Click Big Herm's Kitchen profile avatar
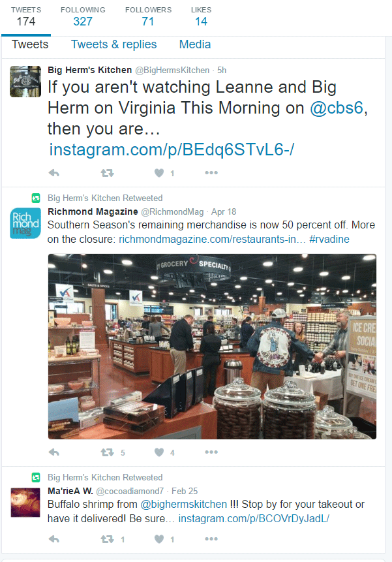 point(25,82)
